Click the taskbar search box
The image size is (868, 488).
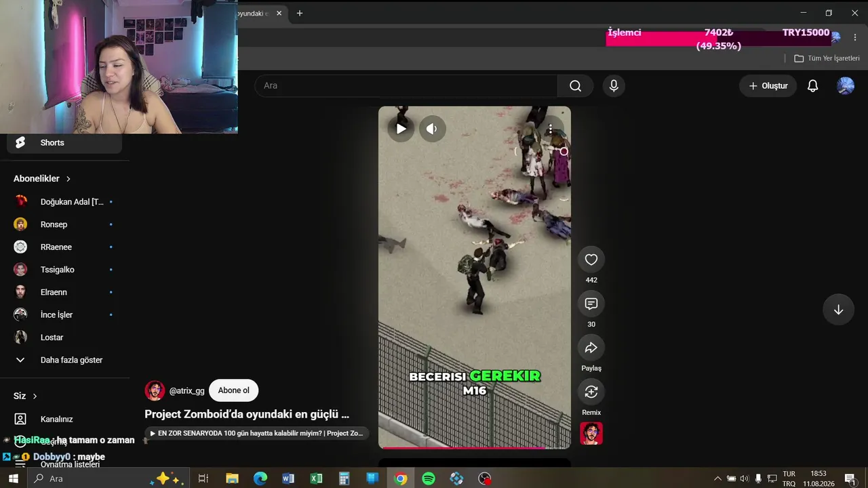107,479
